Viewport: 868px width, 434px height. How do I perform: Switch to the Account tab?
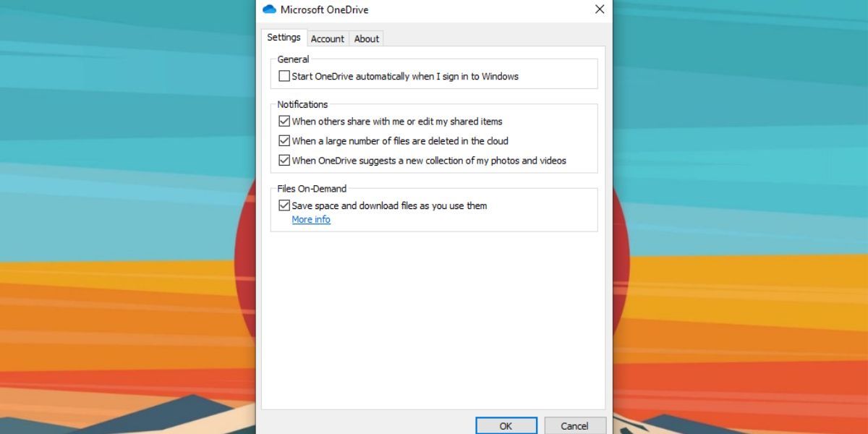tap(328, 38)
